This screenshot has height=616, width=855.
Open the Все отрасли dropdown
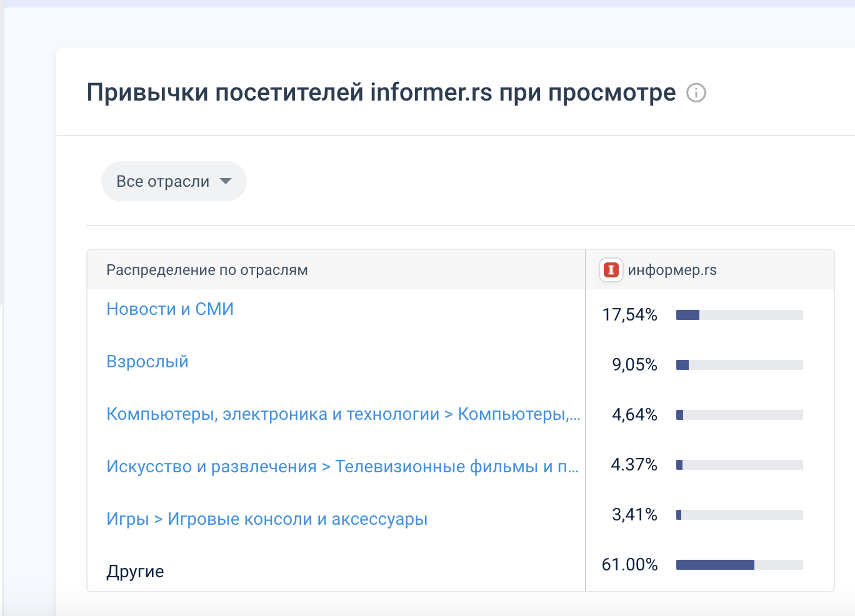[174, 181]
